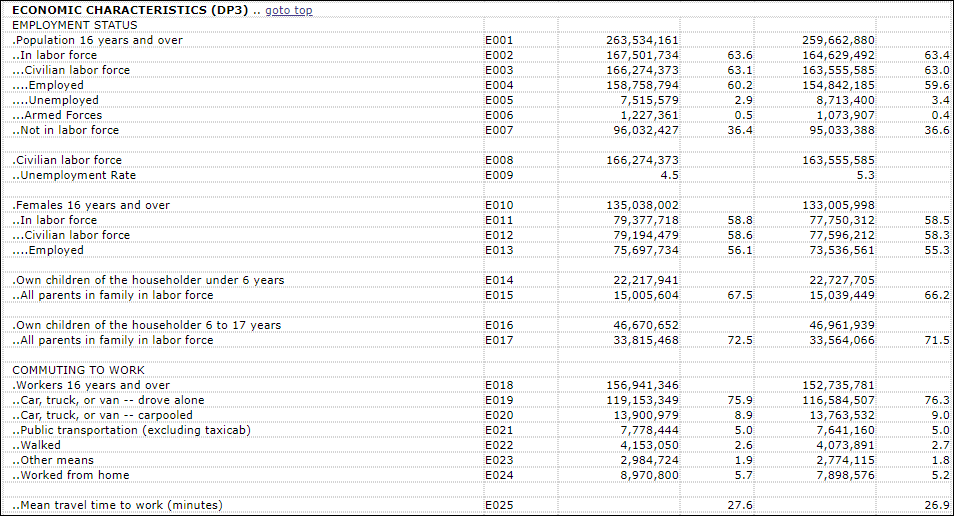Select the 'COMMUTING TO WORK' section label
The width and height of the screenshot is (954, 516).
pos(78,370)
